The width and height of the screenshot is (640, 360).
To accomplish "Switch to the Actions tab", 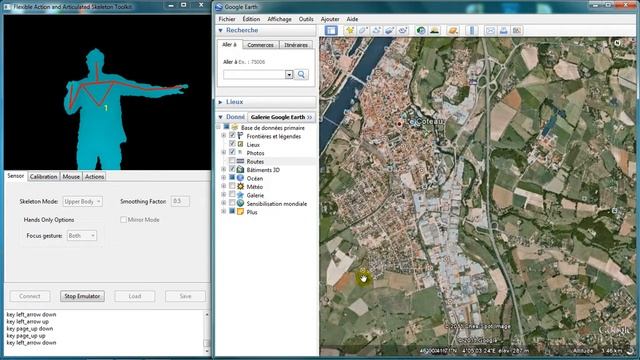I will pyautogui.click(x=94, y=176).
